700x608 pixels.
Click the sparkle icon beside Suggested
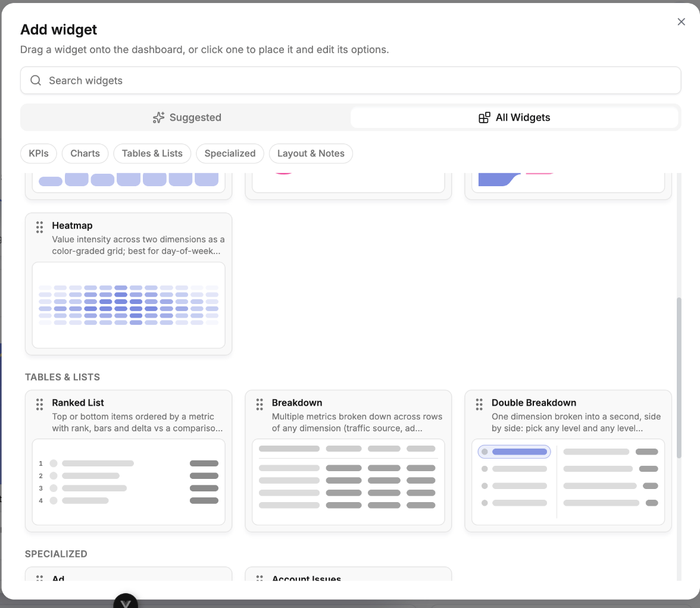[x=158, y=117]
